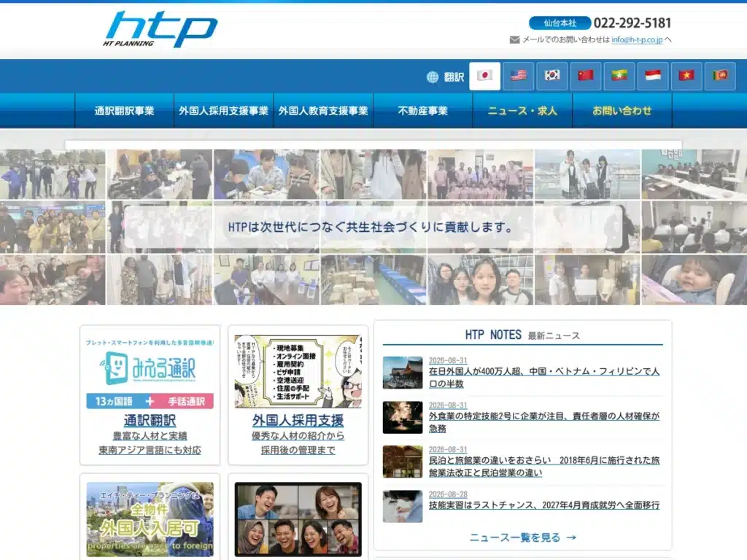Choose the Vietnam flag language
This screenshot has width=747, height=560.
686,76
